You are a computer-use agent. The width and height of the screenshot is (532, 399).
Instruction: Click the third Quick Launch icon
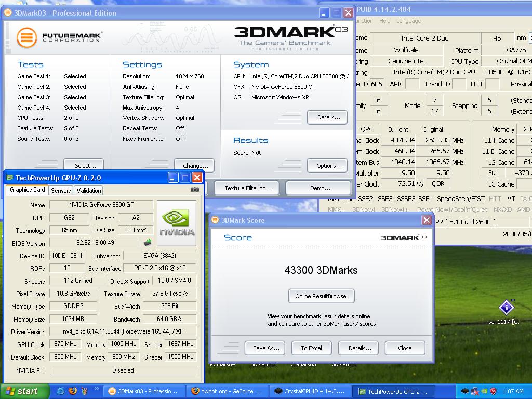point(85,391)
